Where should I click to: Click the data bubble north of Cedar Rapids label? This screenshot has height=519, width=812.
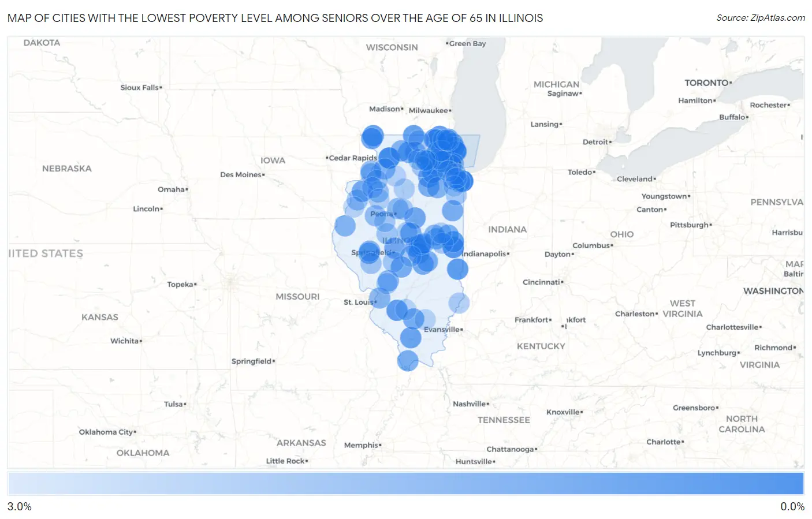coord(373,137)
